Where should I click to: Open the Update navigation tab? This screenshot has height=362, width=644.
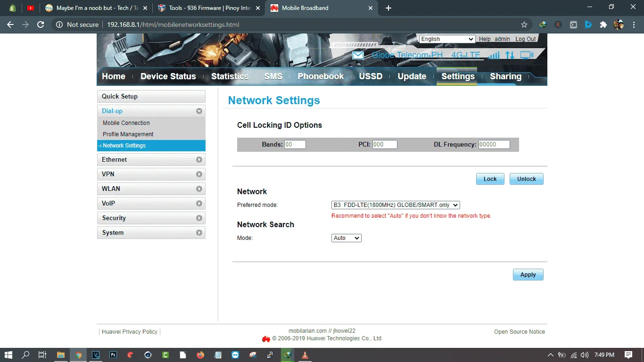click(x=412, y=76)
